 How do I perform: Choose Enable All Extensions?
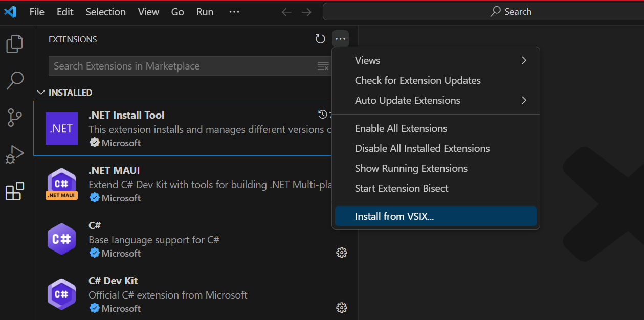click(436, 128)
